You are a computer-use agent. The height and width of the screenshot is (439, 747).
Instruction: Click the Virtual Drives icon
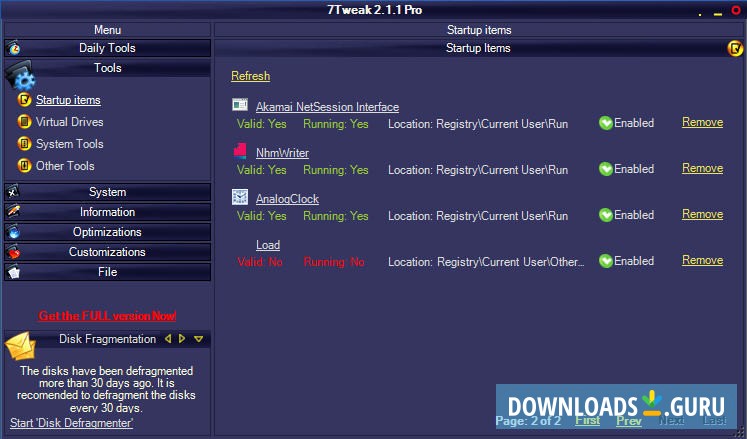24,122
